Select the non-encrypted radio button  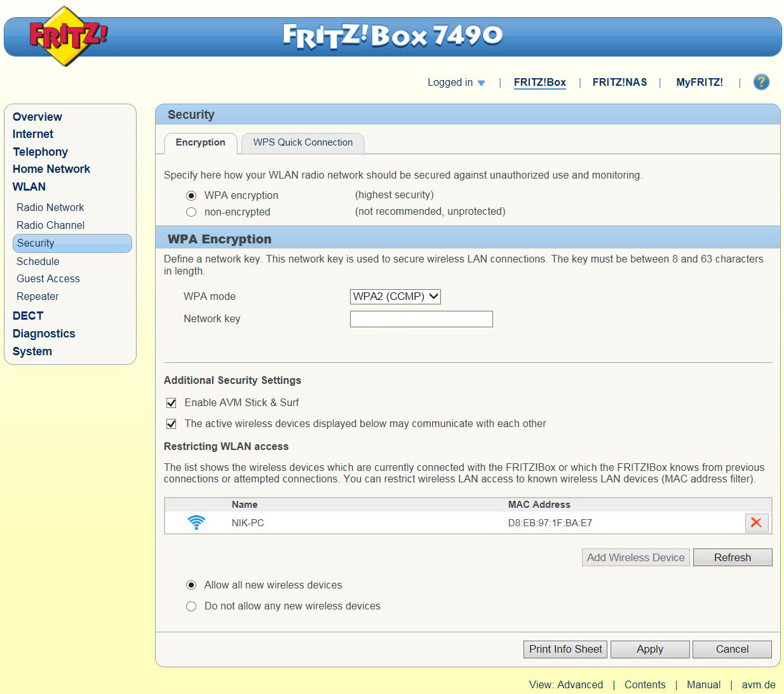coord(191,212)
